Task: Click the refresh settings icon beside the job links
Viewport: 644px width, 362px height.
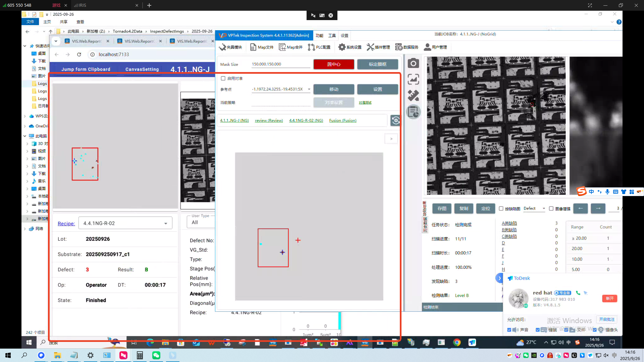Action: point(395,121)
